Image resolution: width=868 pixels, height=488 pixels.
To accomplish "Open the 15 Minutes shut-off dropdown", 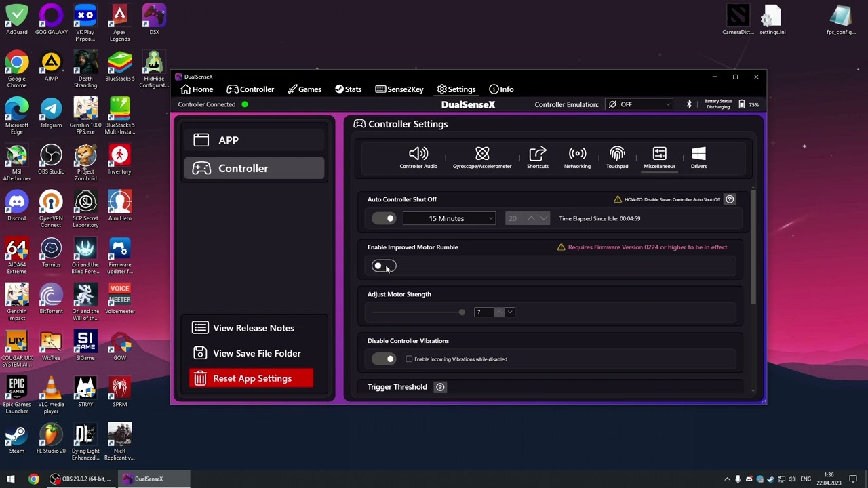I will tap(449, 218).
